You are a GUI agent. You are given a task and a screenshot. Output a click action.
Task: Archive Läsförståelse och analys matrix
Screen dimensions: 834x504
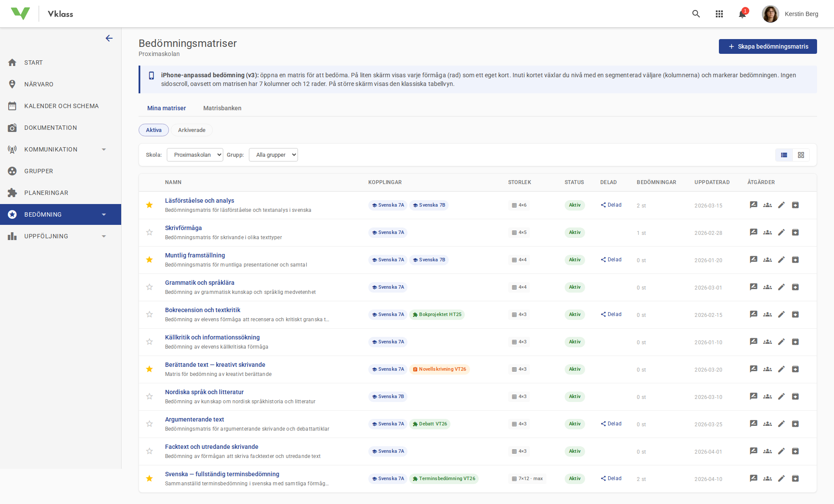(795, 205)
